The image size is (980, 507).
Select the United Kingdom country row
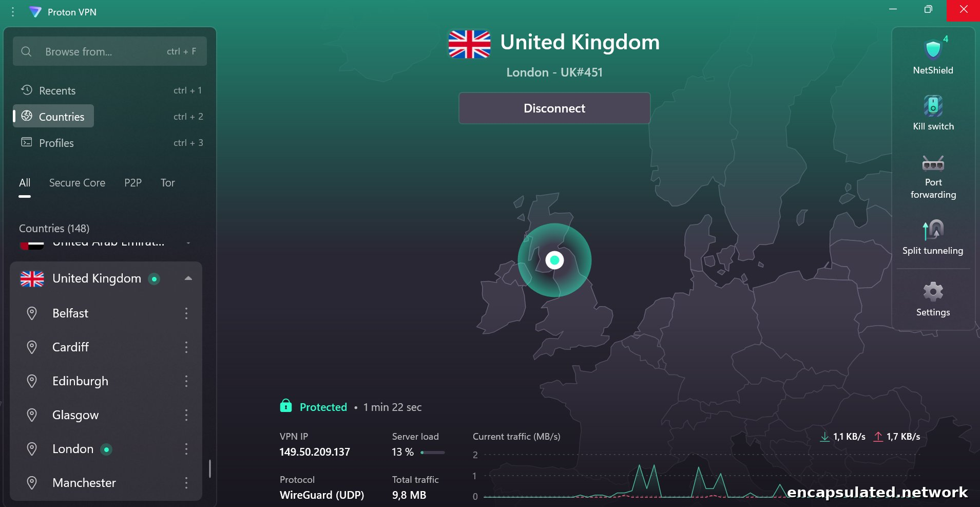(x=106, y=278)
